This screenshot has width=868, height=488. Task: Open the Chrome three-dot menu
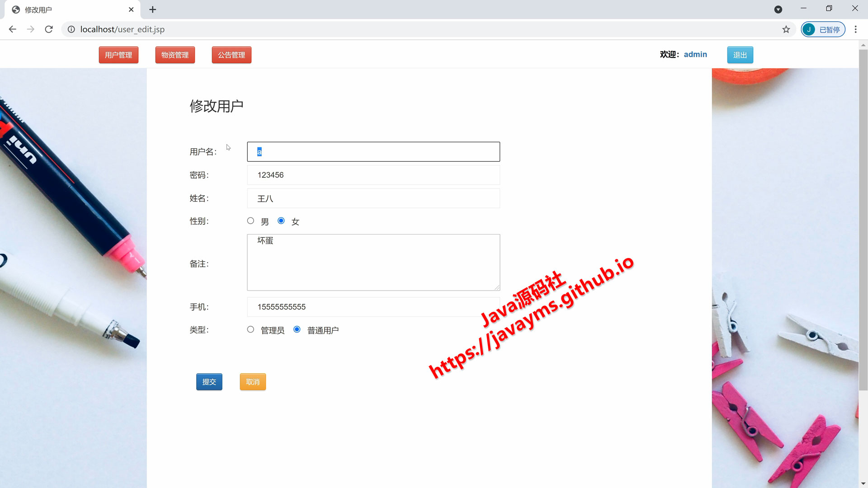click(855, 29)
